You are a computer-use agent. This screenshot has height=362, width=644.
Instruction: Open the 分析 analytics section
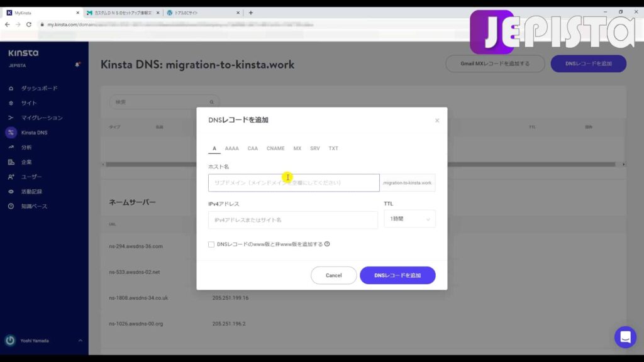click(x=25, y=147)
